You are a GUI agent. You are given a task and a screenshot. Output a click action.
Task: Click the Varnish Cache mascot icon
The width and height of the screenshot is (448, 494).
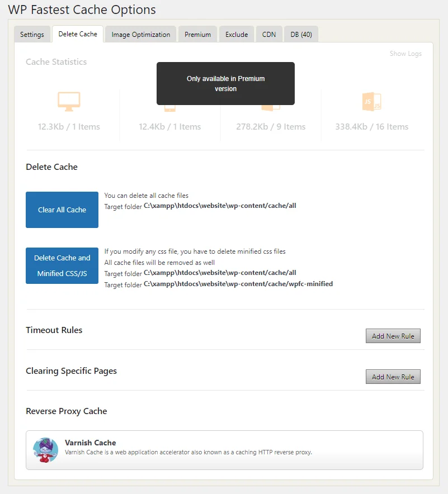tap(46, 450)
